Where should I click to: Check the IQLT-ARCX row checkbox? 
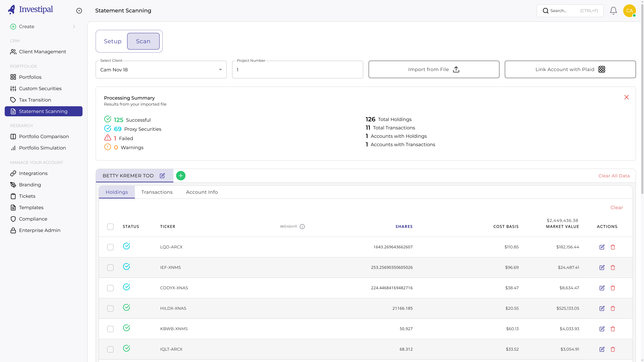pyautogui.click(x=110, y=350)
